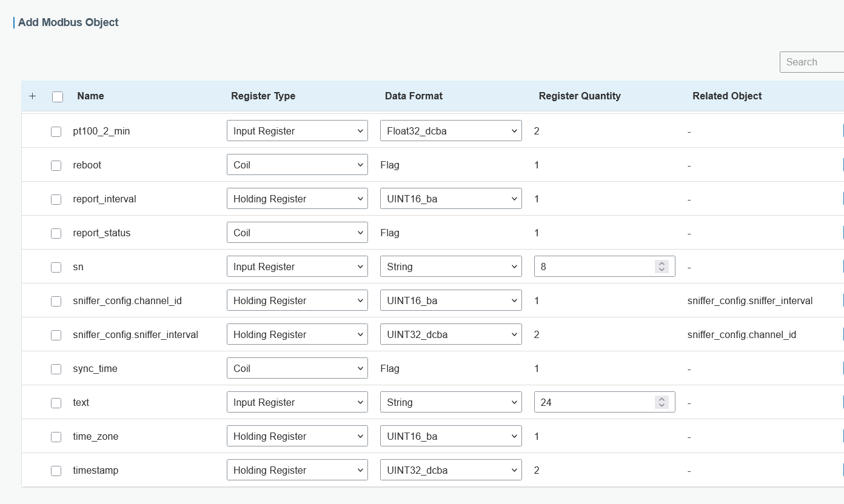The width and height of the screenshot is (844, 504).
Task: Click the plus icon in table header
Action: 33,96
